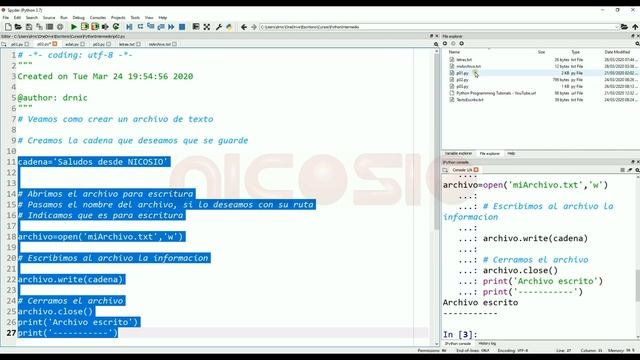This screenshot has width=640, height=360.
Task: Save the current file
Action: [29, 27]
